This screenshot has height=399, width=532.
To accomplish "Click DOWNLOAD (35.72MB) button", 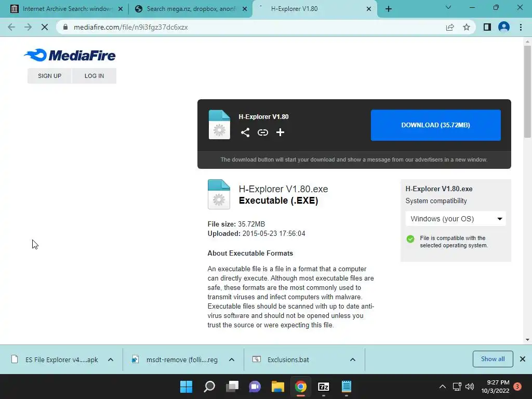I will tap(436, 125).
